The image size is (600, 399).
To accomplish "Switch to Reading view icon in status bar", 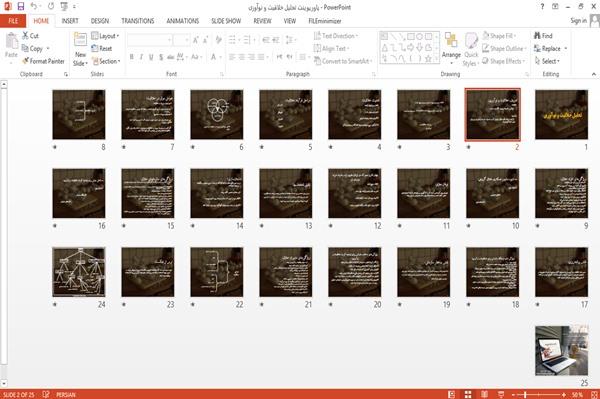I will coord(484,394).
